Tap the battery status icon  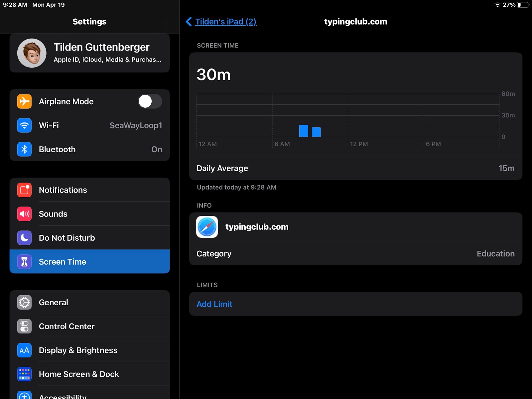pos(523,5)
